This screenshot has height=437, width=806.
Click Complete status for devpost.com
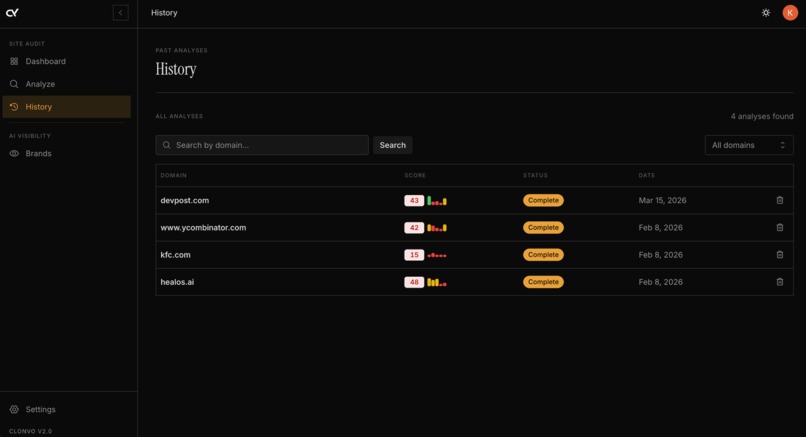point(543,201)
